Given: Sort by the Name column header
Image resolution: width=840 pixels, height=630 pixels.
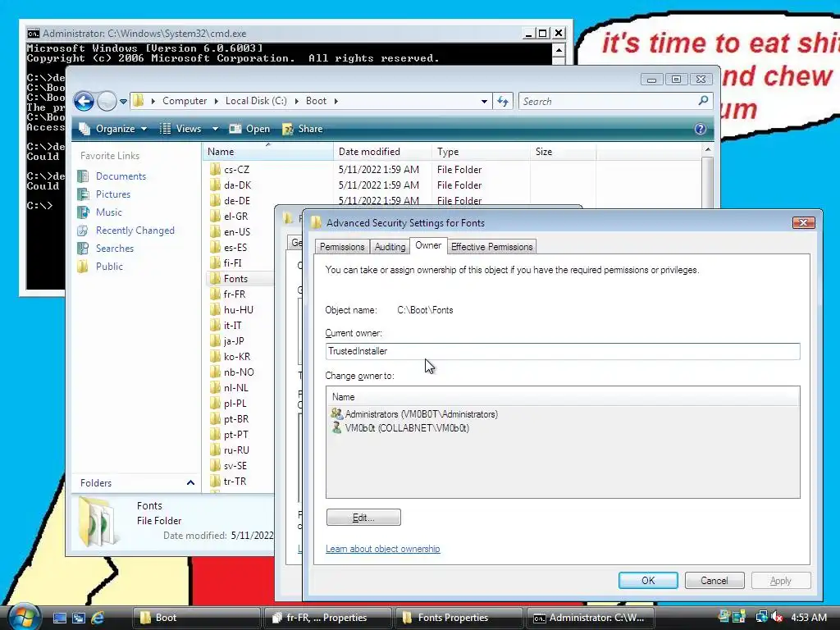Looking at the screenshot, I should 268,152.
